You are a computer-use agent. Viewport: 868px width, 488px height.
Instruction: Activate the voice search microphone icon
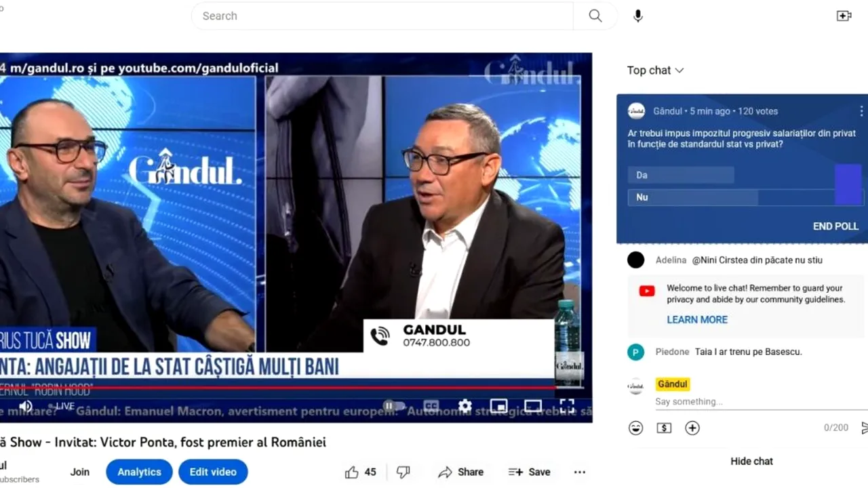coord(637,16)
